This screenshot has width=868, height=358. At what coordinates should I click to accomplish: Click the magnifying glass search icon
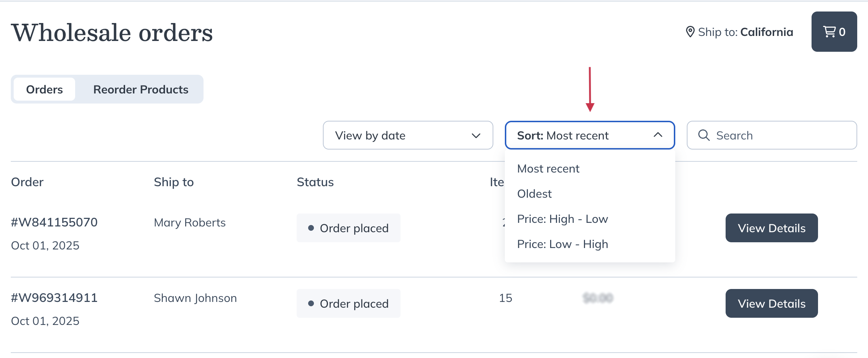[x=704, y=135]
